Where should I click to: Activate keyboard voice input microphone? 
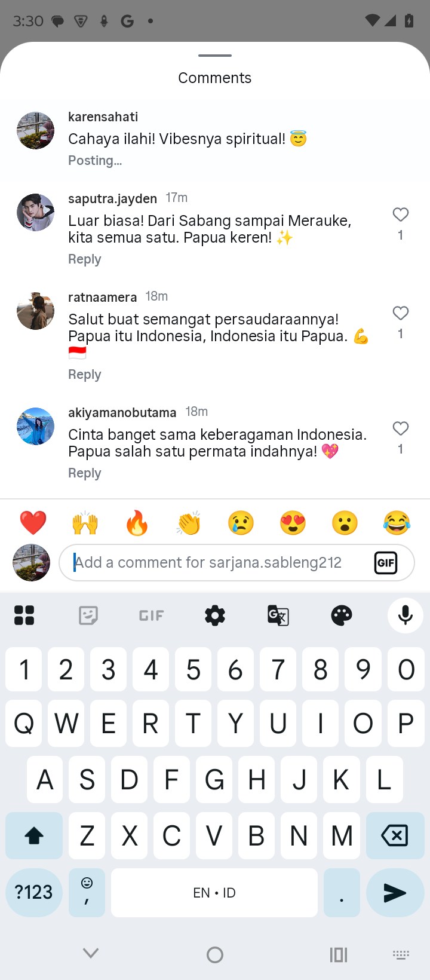point(406,615)
